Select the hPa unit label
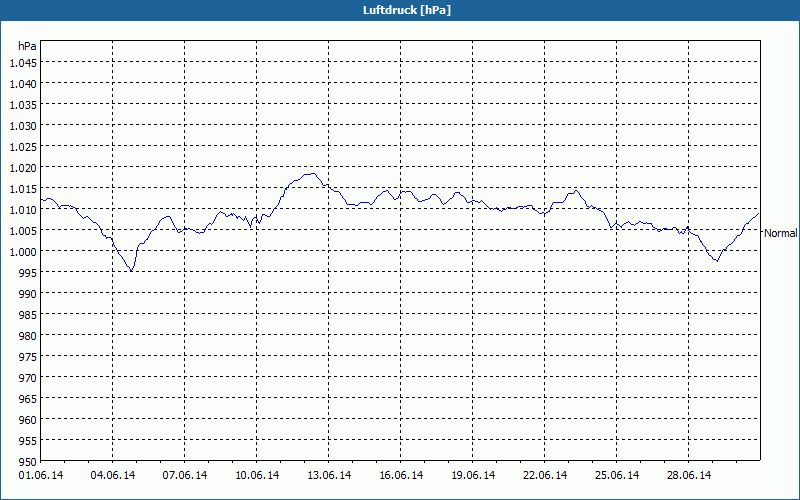 [x=27, y=46]
